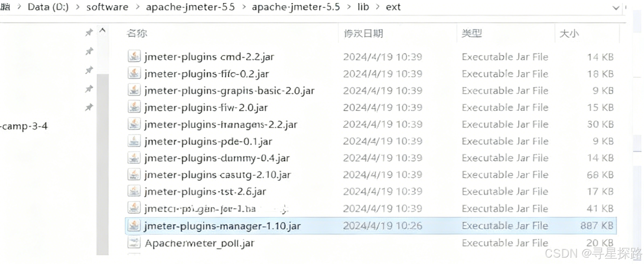Click the scroll up arrow of the navigation pane
The height and width of the screenshot is (264, 644).
(102, 31)
